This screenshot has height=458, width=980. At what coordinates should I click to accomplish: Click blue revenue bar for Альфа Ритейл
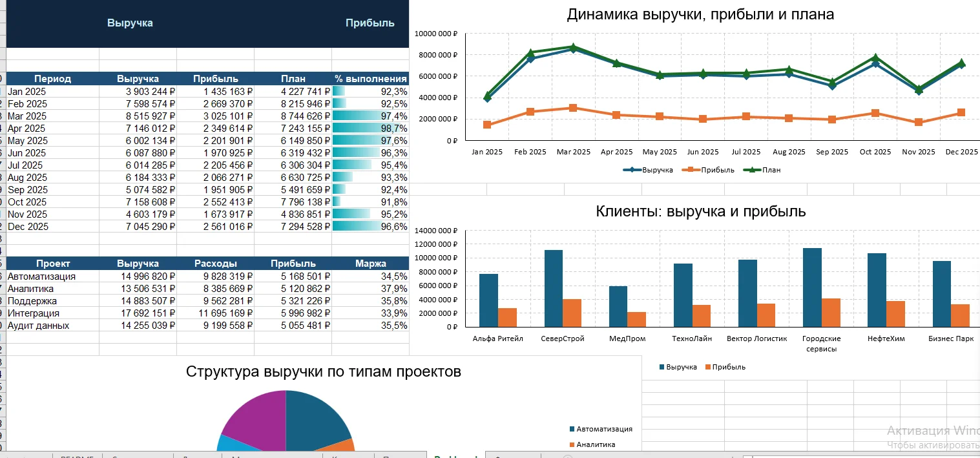[488, 300]
